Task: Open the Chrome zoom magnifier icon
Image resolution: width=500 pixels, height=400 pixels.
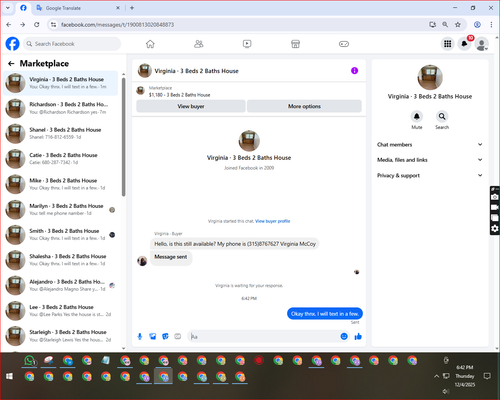Action: pos(445,24)
